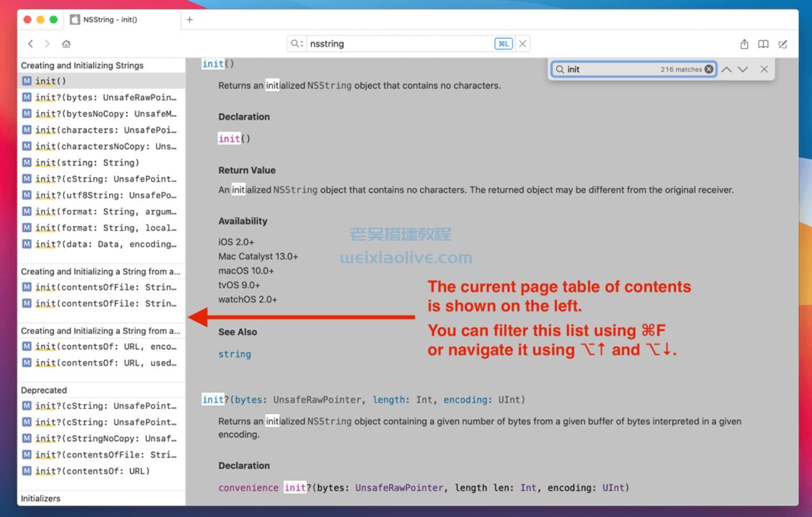Image resolution: width=812 pixels, height=517 pixels.
Task: Click the back navigation arrow
Action: pos(30,44)
